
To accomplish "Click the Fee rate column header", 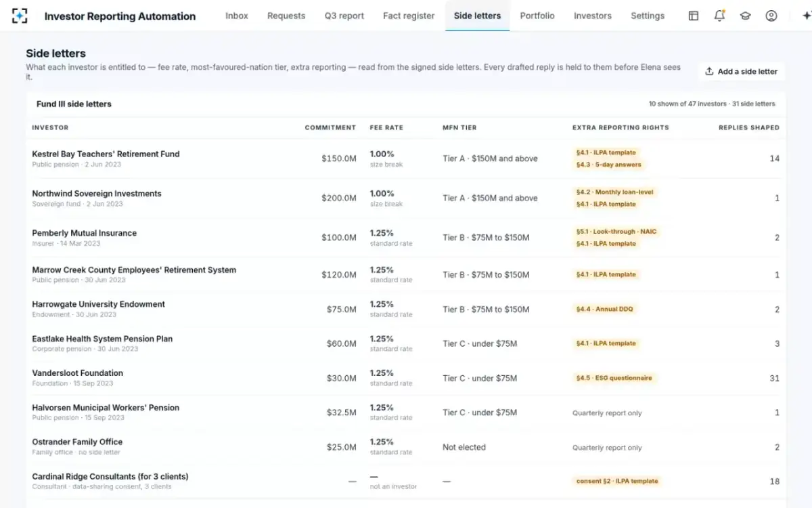I will coord(386,127).
